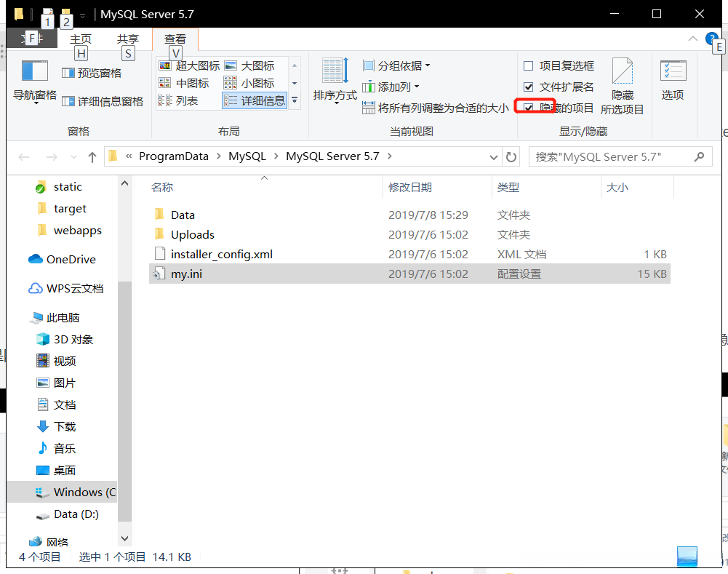Viewport: 728px width, 574px height.
Task: Toggle the 详细信息窗格 details pane
Action: click(x=103, y=101)
